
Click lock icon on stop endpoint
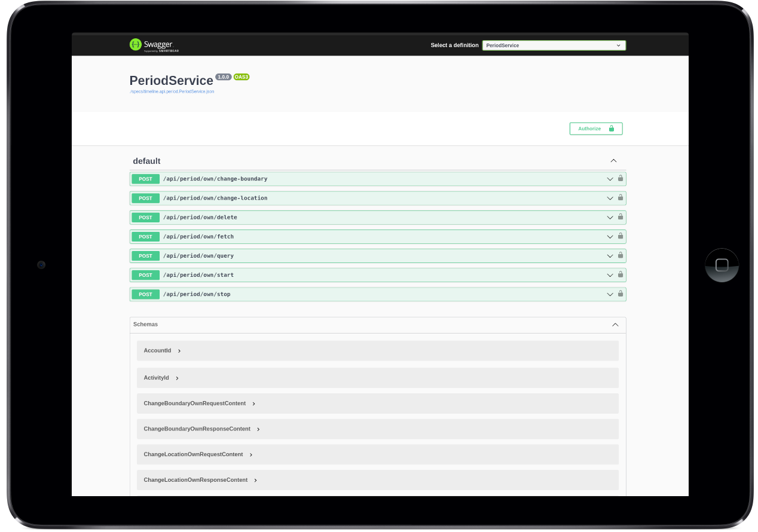(621, 293)
